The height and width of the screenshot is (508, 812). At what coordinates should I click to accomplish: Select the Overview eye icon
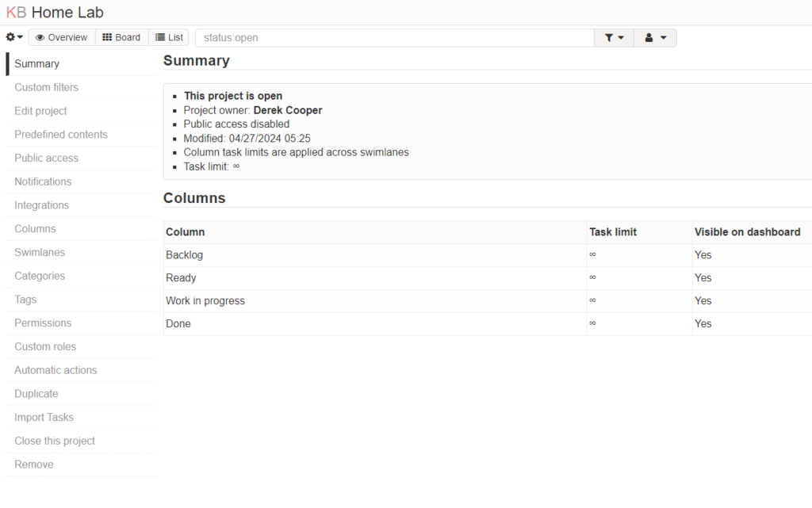pos(39,36)
